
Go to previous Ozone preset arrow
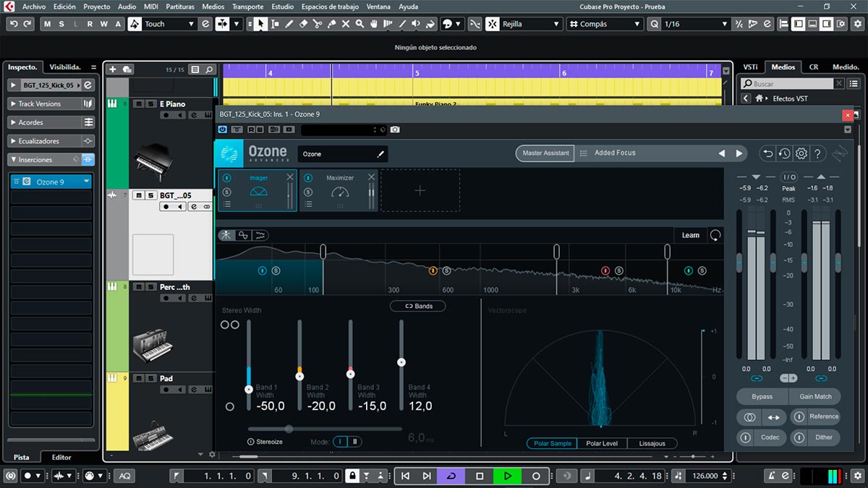pos(721,153)
